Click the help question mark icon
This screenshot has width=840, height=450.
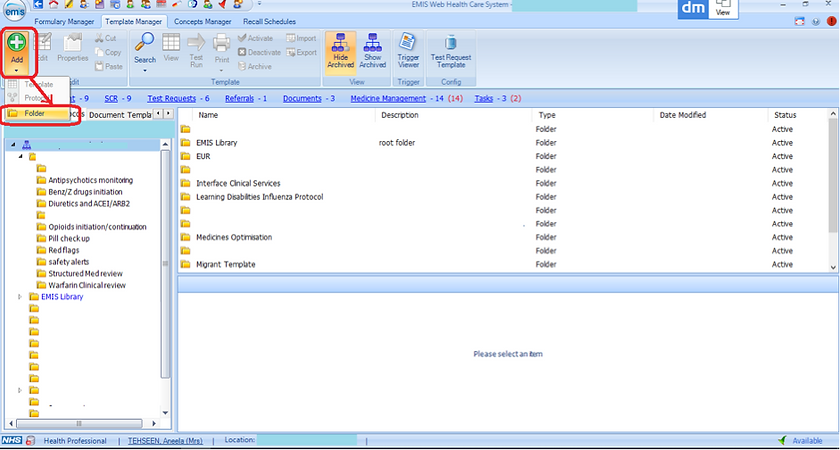815,22
